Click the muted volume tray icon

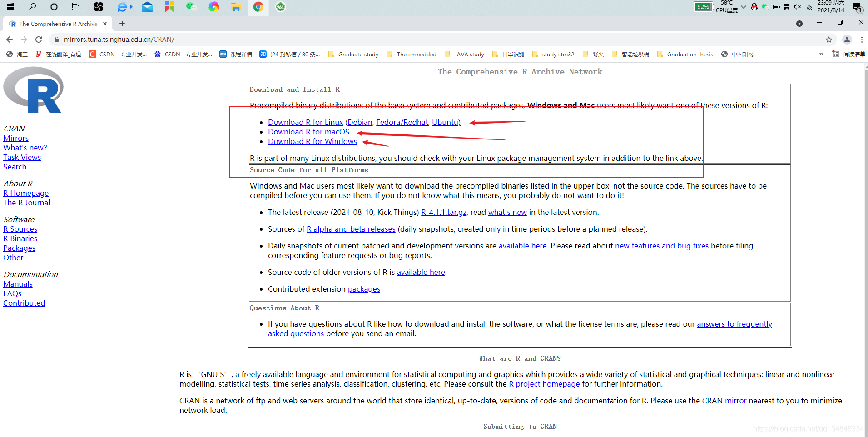click(798, 7)
